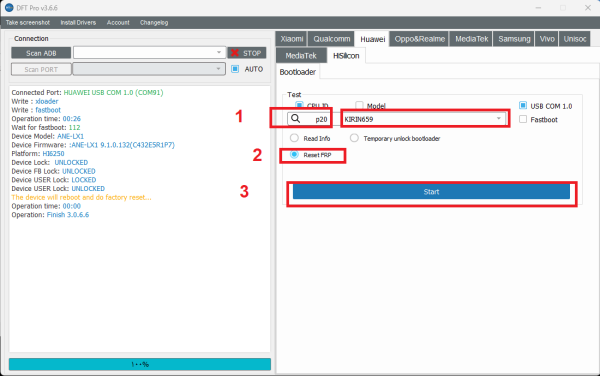This screenshot has width=600, height=376.
Task: Toggle the USB COM 1.0 checkbox
Action: coord(523,106)
